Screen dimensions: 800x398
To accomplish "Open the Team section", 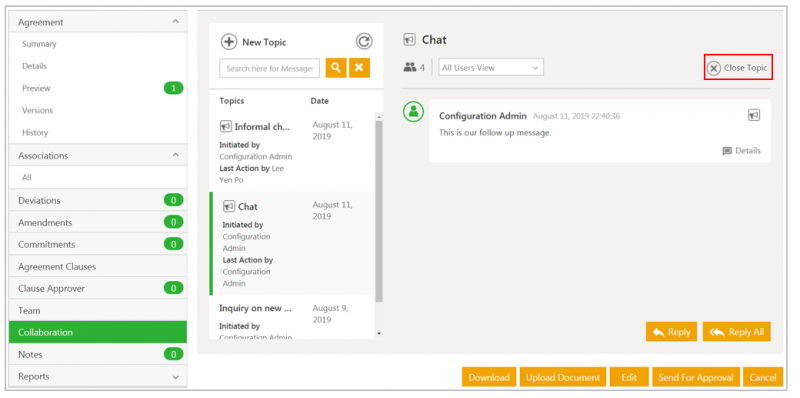I will [x=97, y=310].
